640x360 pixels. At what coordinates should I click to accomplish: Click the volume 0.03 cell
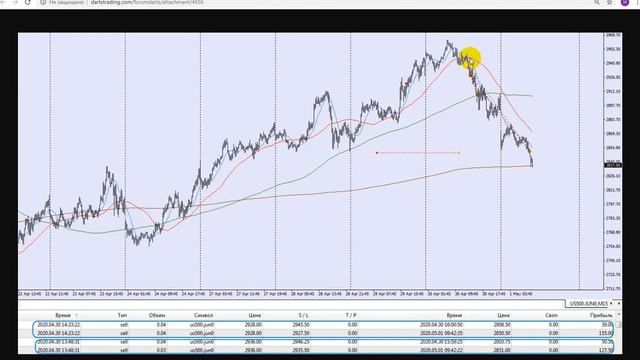[161, 350]
